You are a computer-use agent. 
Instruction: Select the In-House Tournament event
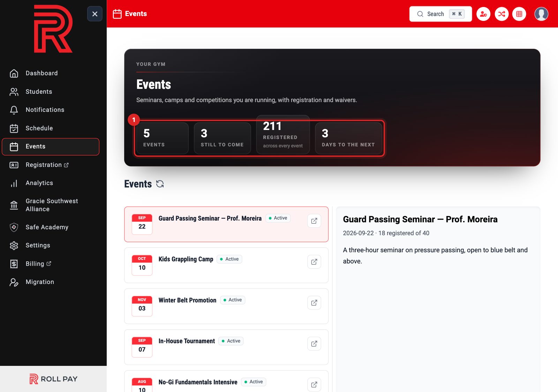tap(226, 347)
